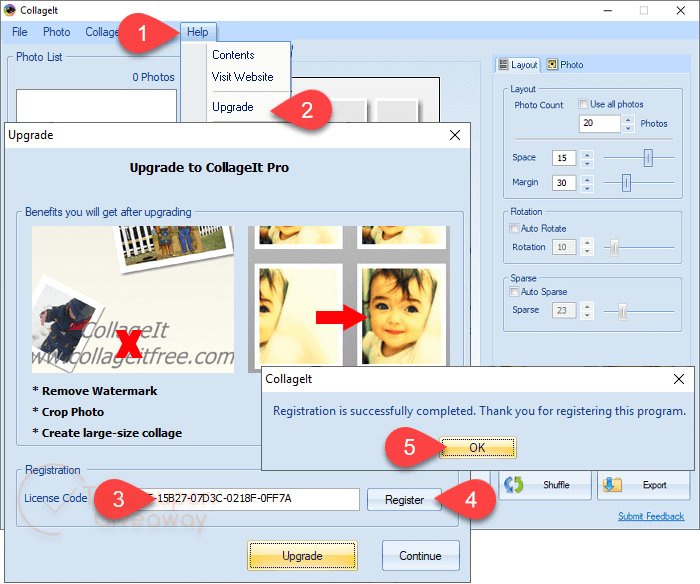This screenshot has height=584, width=700.
Task: Click the License Code input field
Action: pyautogui.click(x=249, y=499)
